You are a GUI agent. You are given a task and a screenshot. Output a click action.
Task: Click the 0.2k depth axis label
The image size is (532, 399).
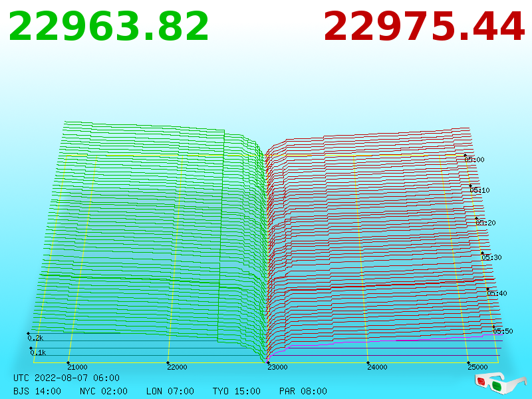click(36, 338)
